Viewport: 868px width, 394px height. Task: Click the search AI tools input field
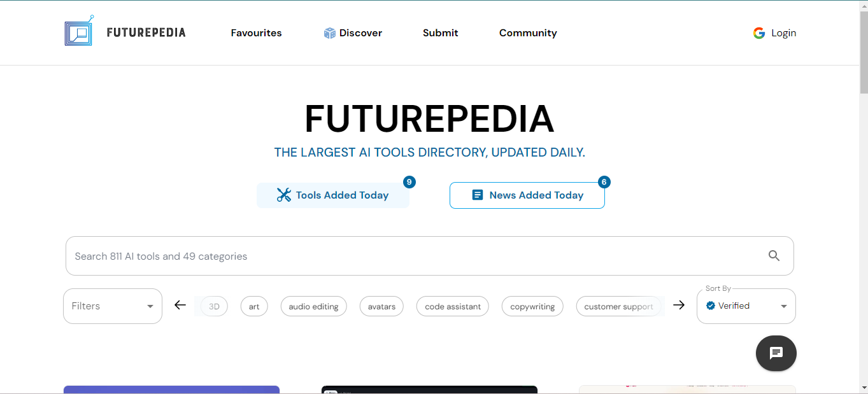[x=430, y=256]
